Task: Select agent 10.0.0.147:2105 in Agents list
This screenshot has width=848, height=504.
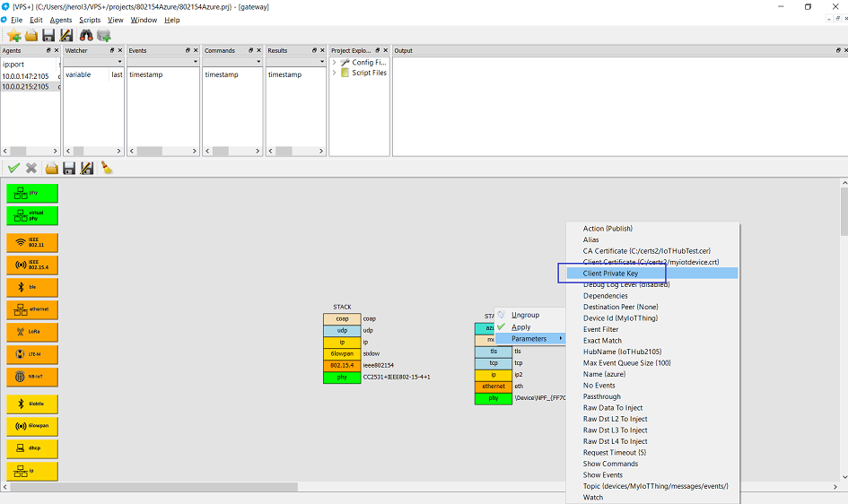Action: (26, 76)
